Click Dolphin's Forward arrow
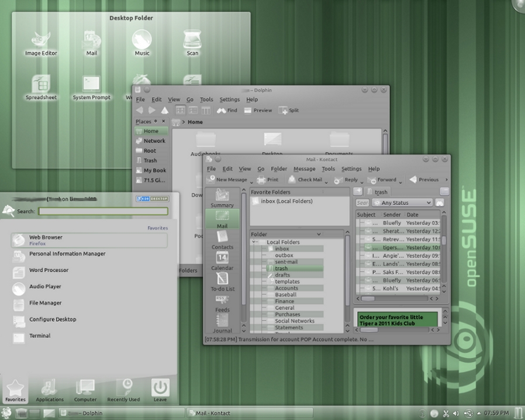 click(151, 110)
